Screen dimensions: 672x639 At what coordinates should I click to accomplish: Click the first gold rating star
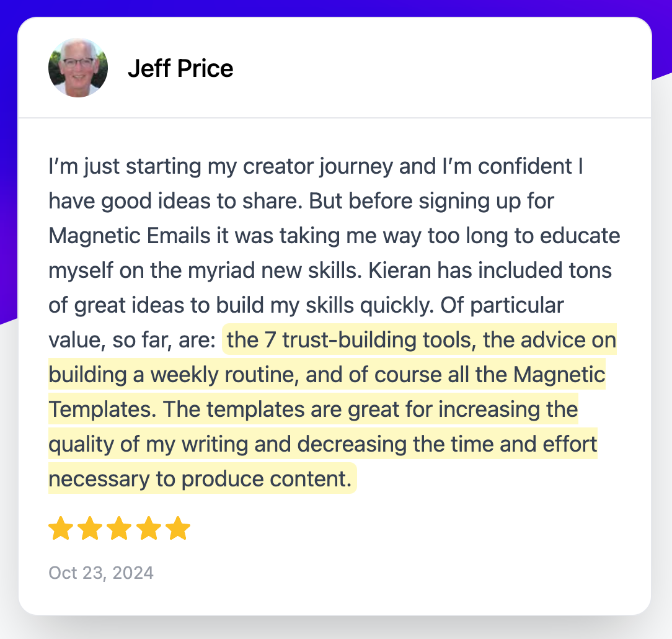coord(60,529)
